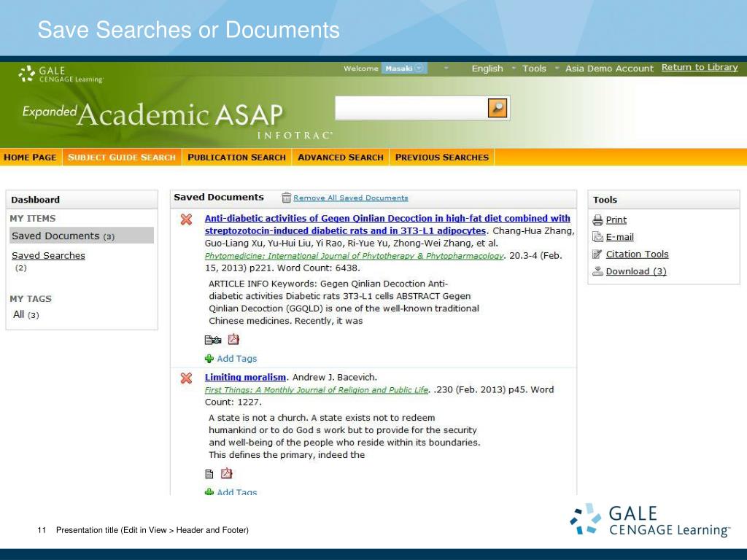Screen dimensions: 747x560
Task: Click the Citation Tools pencil icon
Action: pos(597,254)
